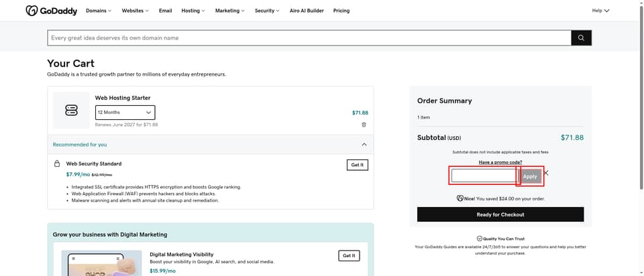The height and width of the screenshot is (276, 644).
Task: Open the Email nav item
Action: pos(166,11)
